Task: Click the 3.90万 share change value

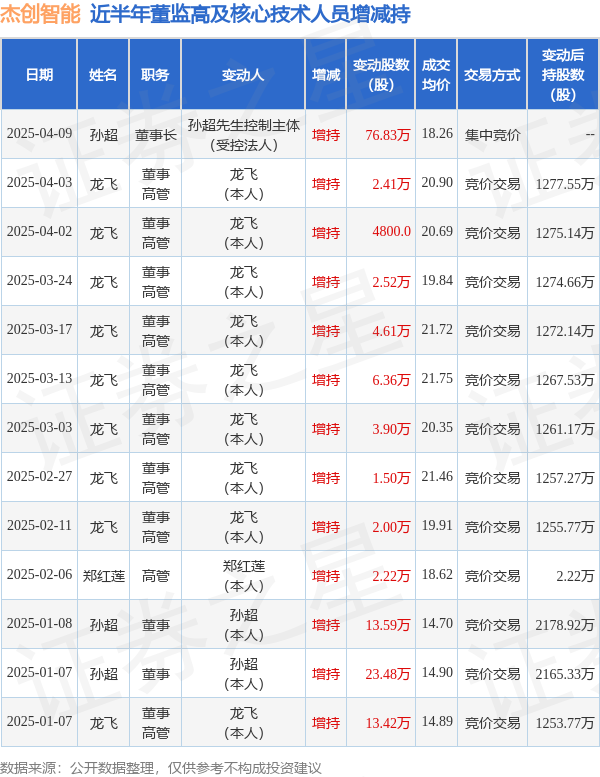Action: point(391,429)
